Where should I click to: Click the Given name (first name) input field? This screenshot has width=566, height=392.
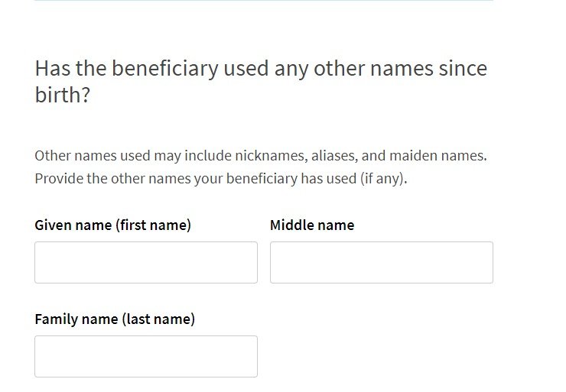146,262
